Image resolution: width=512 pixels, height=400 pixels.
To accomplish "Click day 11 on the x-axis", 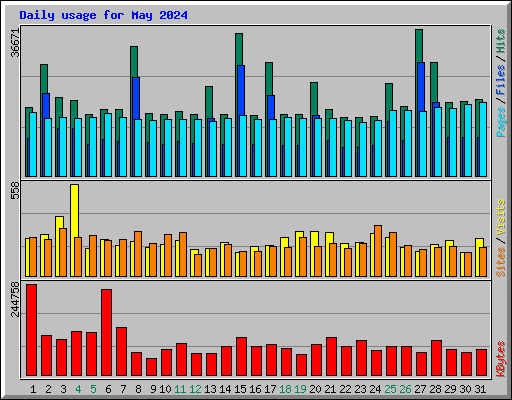I will [180, 389].
